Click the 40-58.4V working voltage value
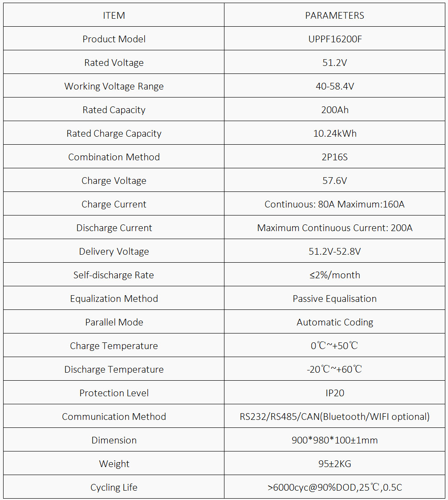Viewport: 448px width, 500px height. pyautogui.click(x=334, y=86)
